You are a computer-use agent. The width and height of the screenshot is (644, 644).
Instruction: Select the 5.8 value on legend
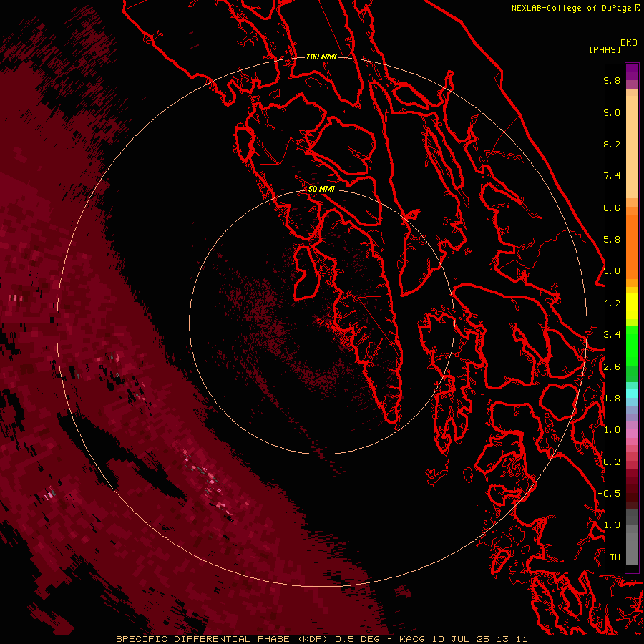pos(612,240)
